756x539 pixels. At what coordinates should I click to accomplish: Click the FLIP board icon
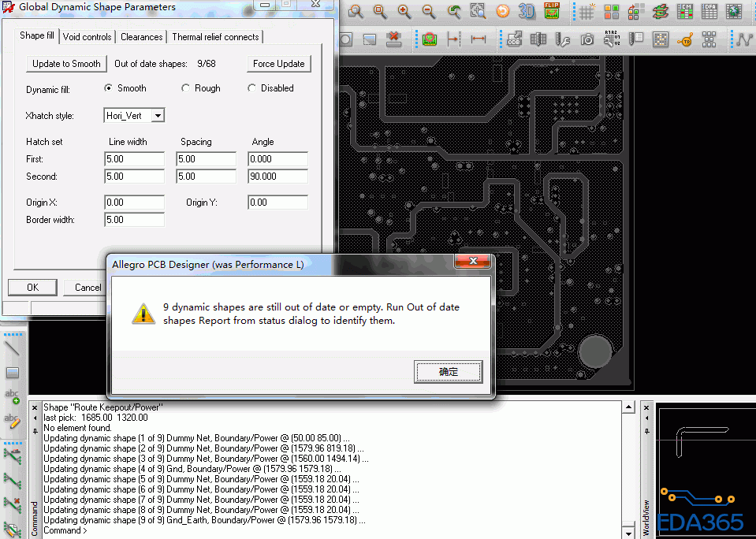(552, 10)
